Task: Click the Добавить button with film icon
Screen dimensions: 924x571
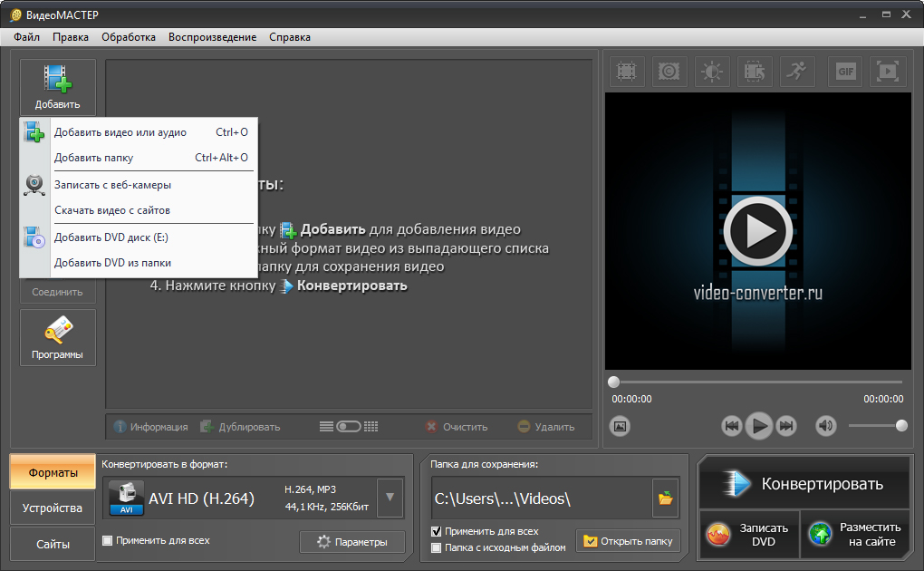Action: (57, 87)
